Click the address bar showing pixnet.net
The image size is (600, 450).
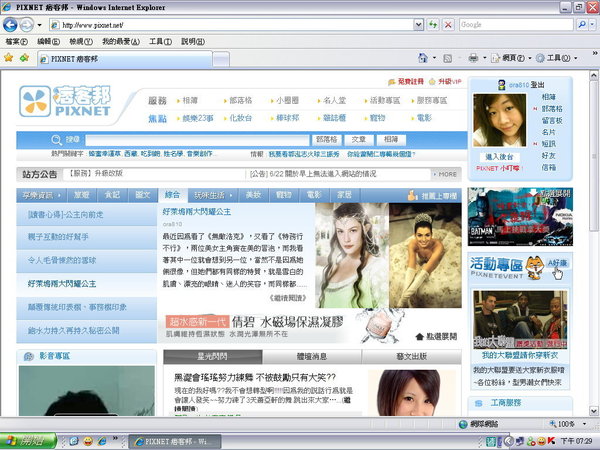coord(232,25)
